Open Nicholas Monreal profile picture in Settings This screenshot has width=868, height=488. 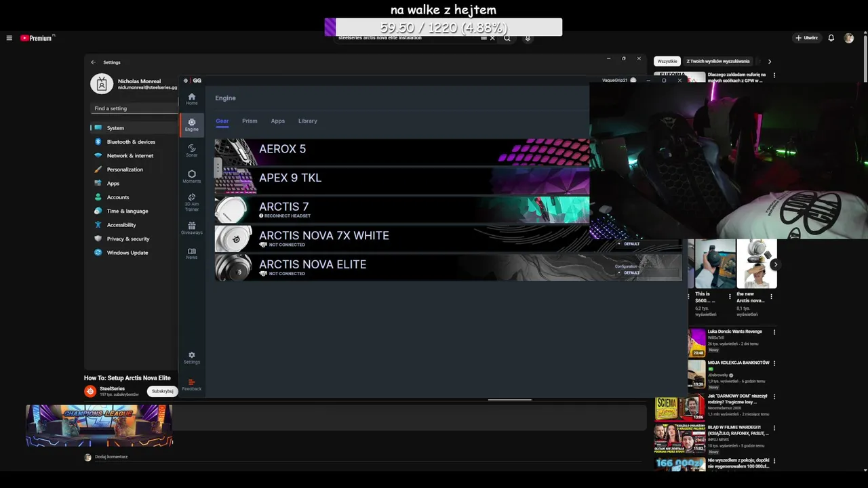click(x=102, y=84)
